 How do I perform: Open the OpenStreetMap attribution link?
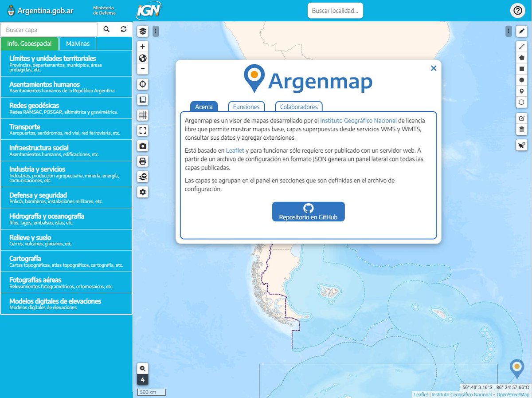click(x=513, y=394)
